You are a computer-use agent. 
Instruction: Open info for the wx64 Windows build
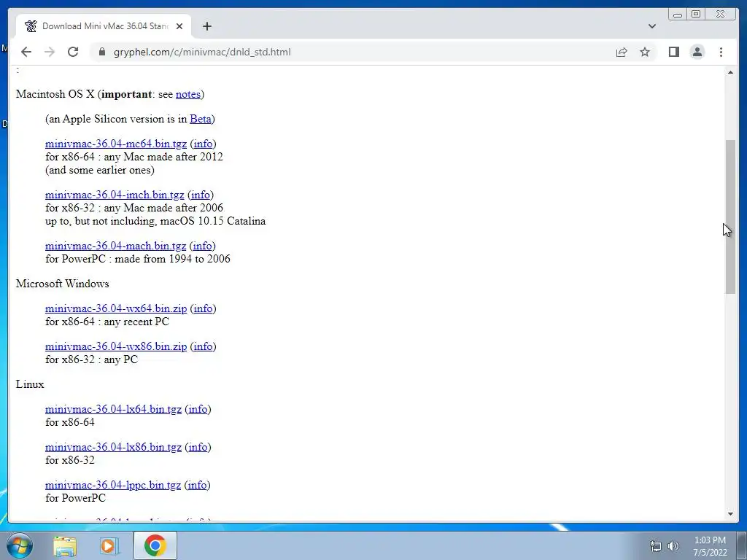pyautogui.click(x=203, y=308)
